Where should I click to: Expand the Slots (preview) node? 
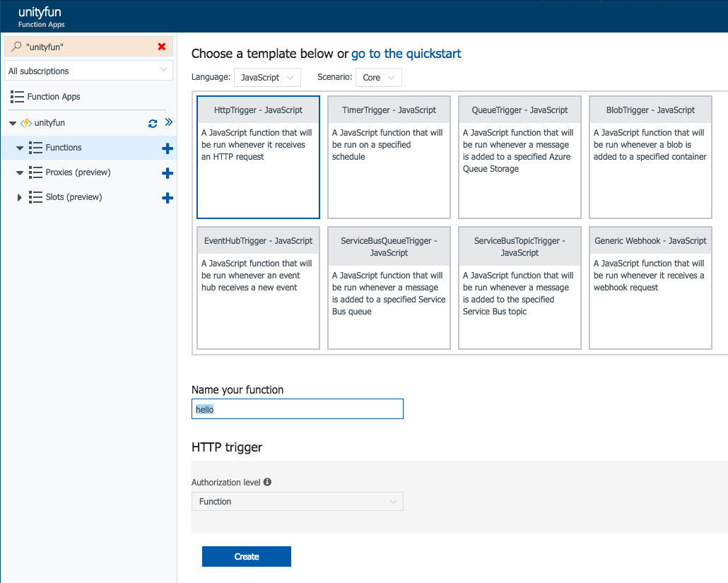pyautogui.click(x=20, y=197)
